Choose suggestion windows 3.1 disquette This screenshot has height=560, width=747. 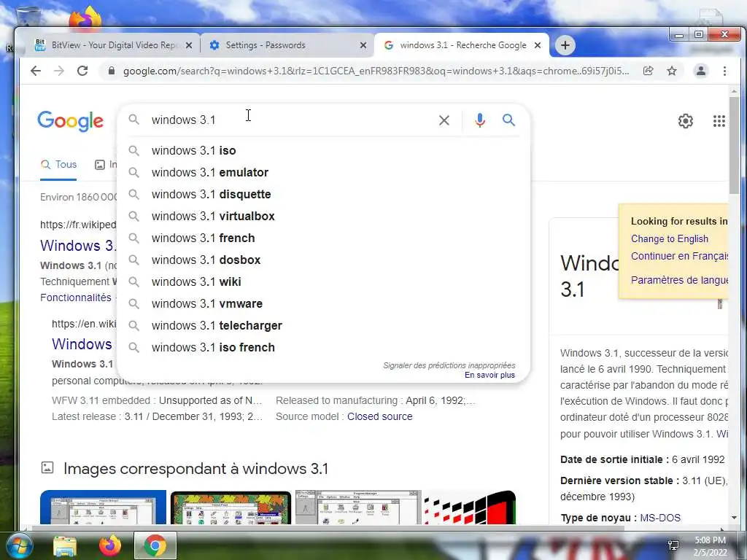point(324,194)
